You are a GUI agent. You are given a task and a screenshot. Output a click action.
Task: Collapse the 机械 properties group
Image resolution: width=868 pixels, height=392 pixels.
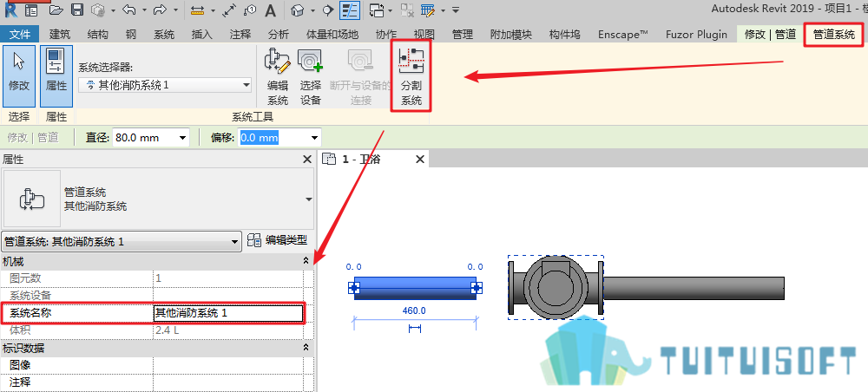tap(305, 261)
